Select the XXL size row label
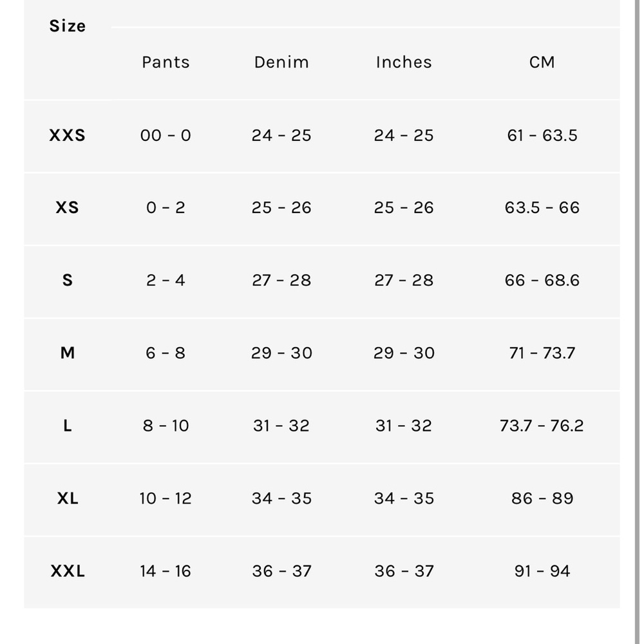Viewport: 644px width, 644px height. pos(67,571)
